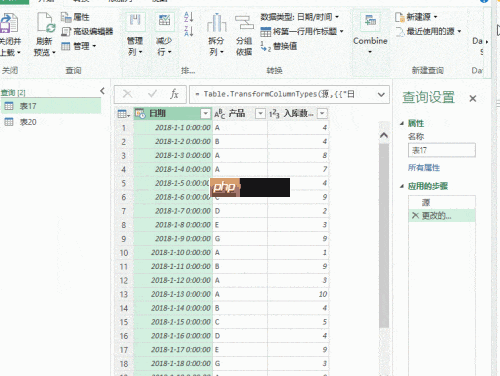Click the vertical scrollbar thumb

pyautogui.click(x=384, y=235)
